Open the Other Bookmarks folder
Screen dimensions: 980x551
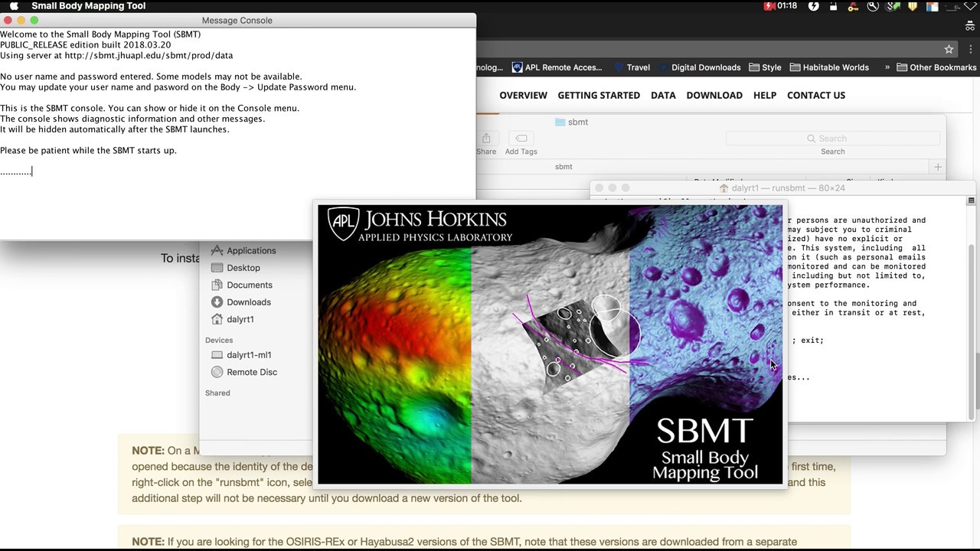coord(936,67)
